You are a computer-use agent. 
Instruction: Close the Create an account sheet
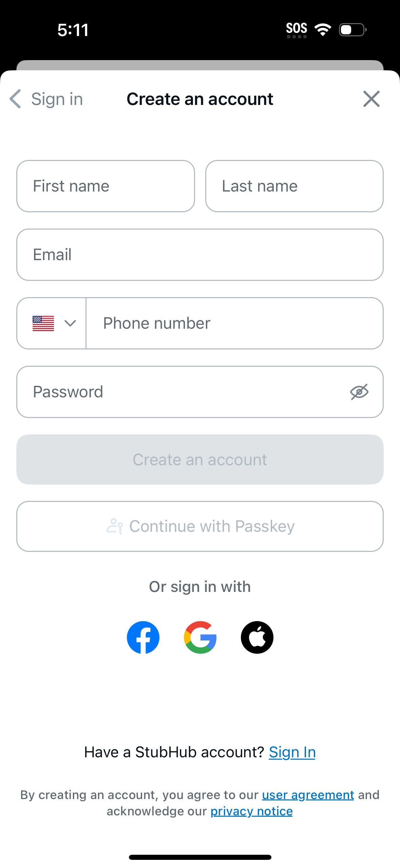tap(371, 99)
